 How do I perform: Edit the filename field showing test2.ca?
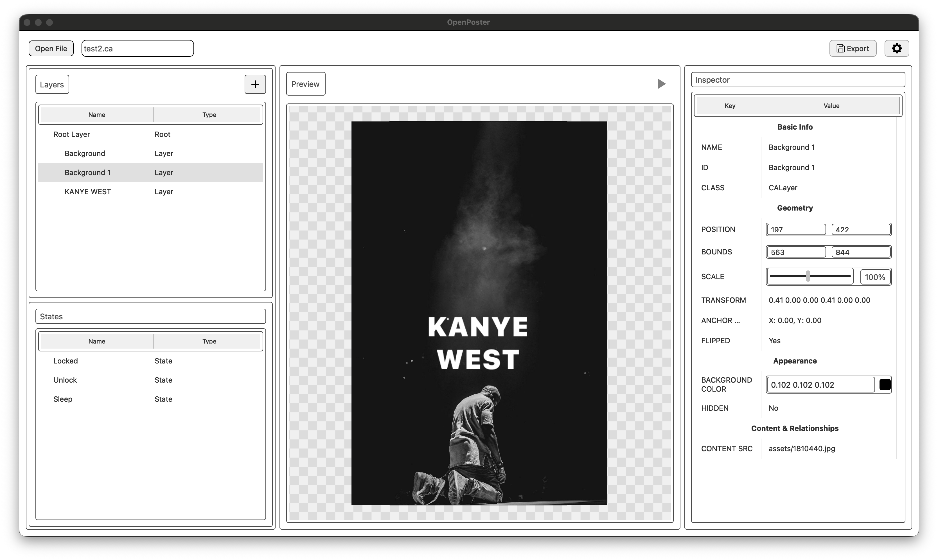(x=137, y=48)
